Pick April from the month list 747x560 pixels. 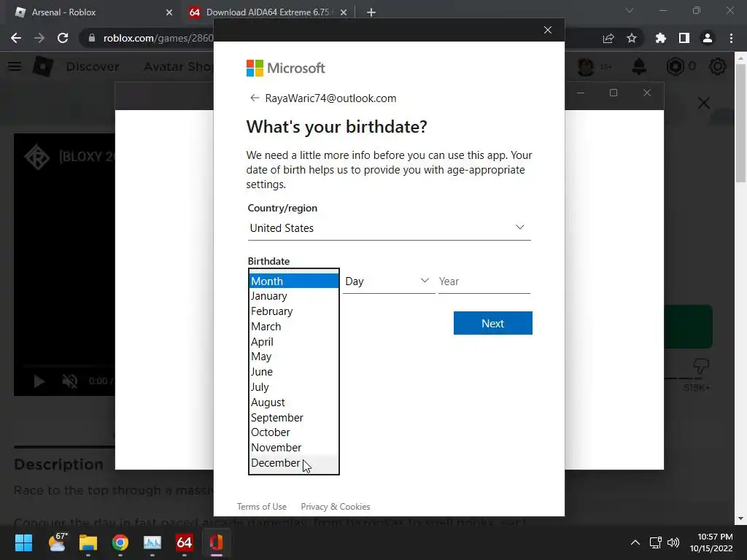click(293, 341)
